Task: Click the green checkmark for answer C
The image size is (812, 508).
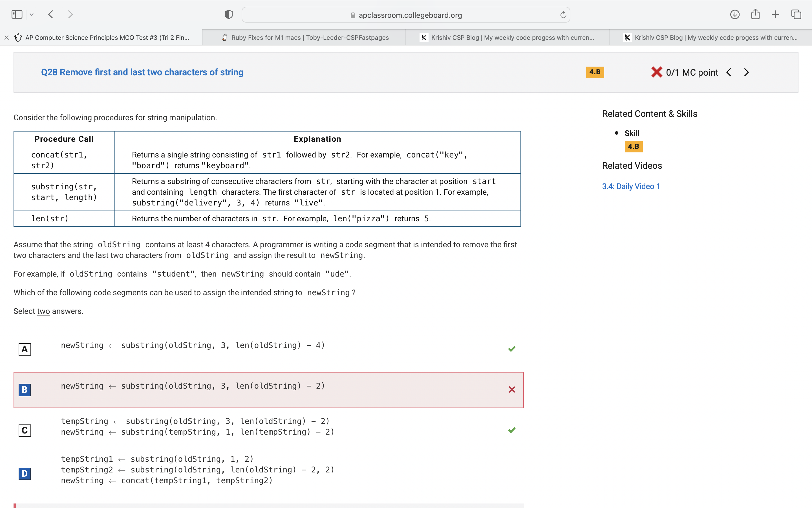Action: (x=512, y=430)
